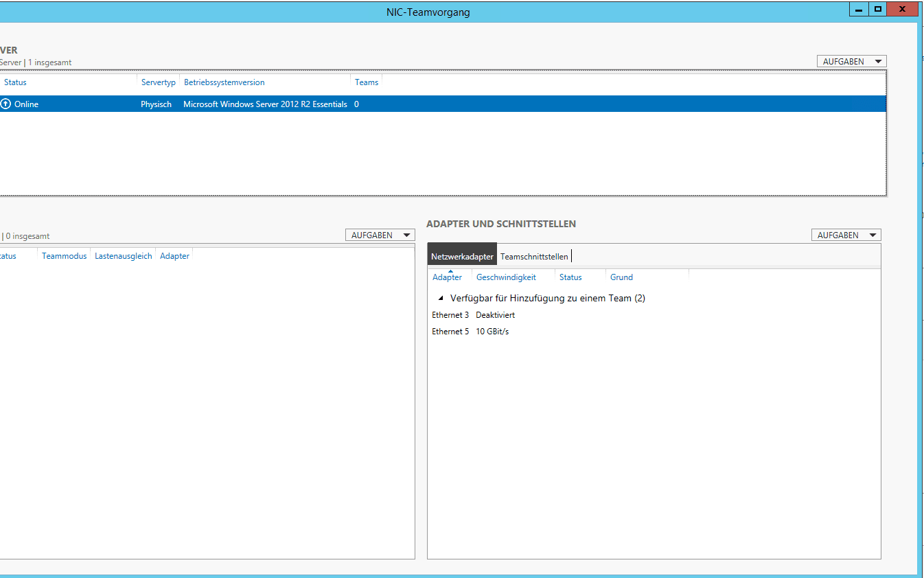Open the Teams section AUFGABEN dropdown
The height and width of the screenshot is (578, 924).
tap(380, 235)
